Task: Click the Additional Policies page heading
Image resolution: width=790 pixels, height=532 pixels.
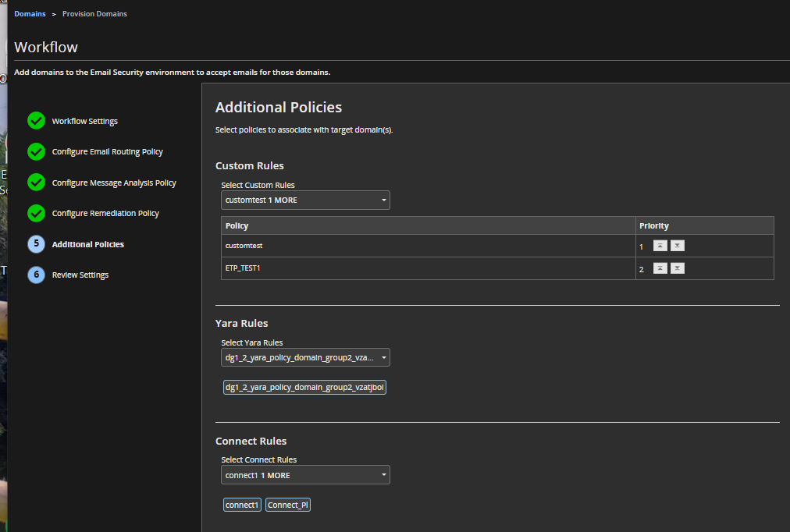Action: (x=279, y=107)
